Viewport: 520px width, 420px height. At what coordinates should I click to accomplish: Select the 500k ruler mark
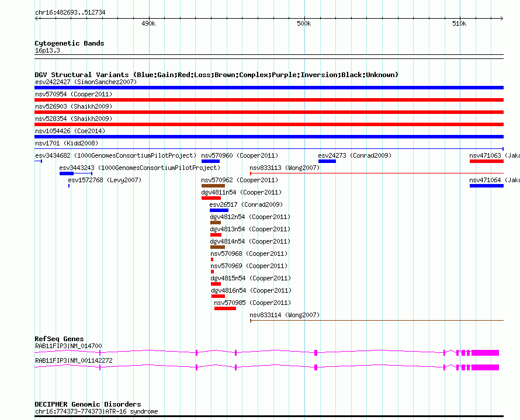pyautogui.click(x=304, y=23)
